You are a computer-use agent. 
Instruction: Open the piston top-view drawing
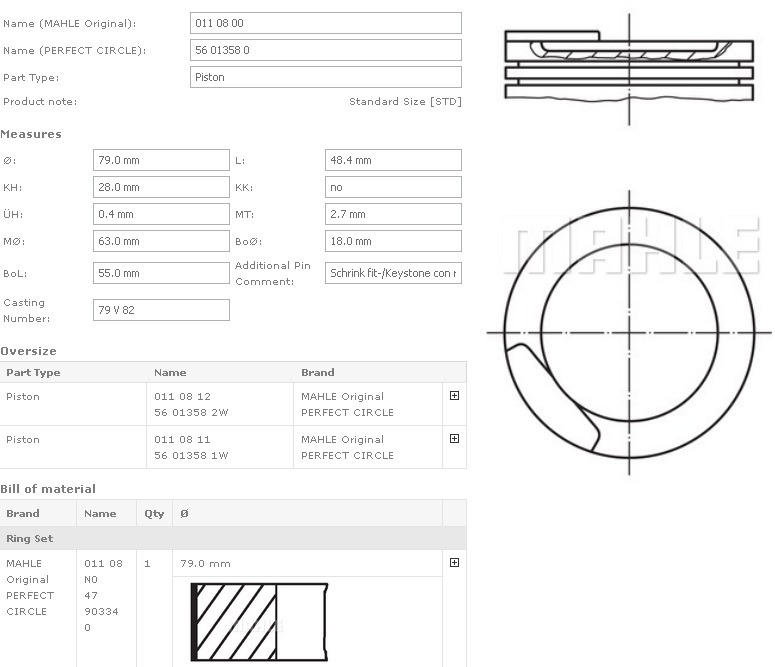coord(627,332)
